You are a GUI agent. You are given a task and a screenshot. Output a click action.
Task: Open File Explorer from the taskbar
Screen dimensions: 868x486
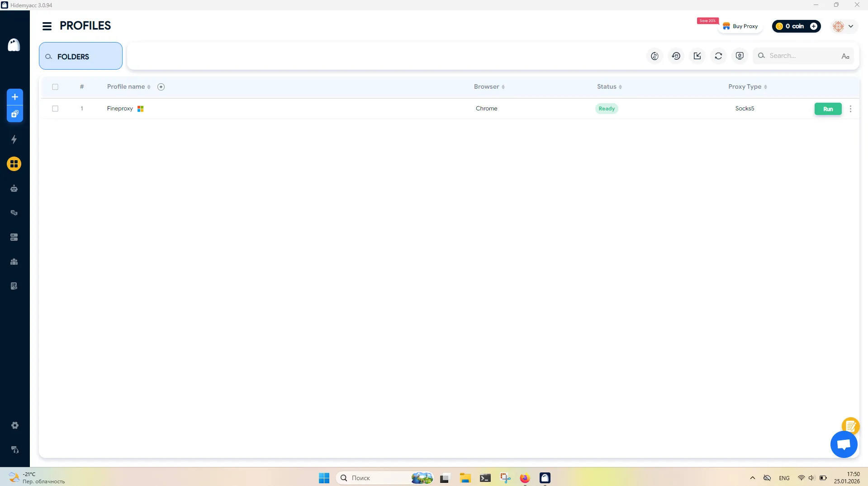coord(465,478)
